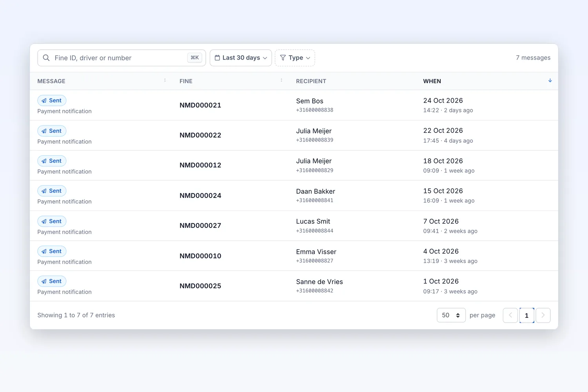Click the Sent badge for NMD000025

(x=52, y=281)
